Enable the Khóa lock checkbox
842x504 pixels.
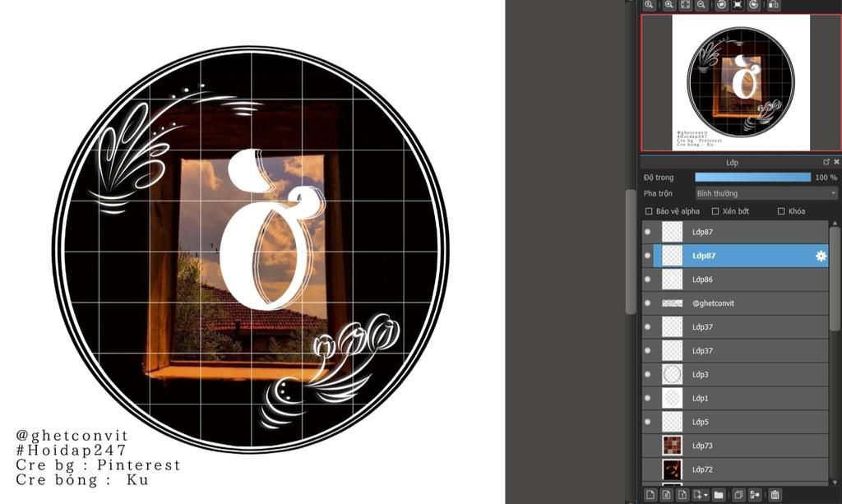pyautogui.click(x=781, y=211)
